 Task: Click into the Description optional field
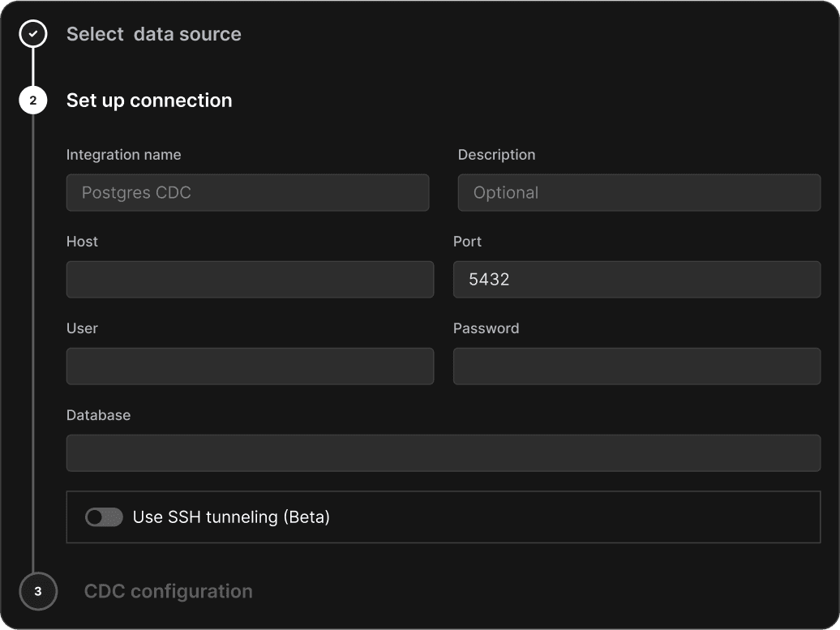tap(639, 193)
